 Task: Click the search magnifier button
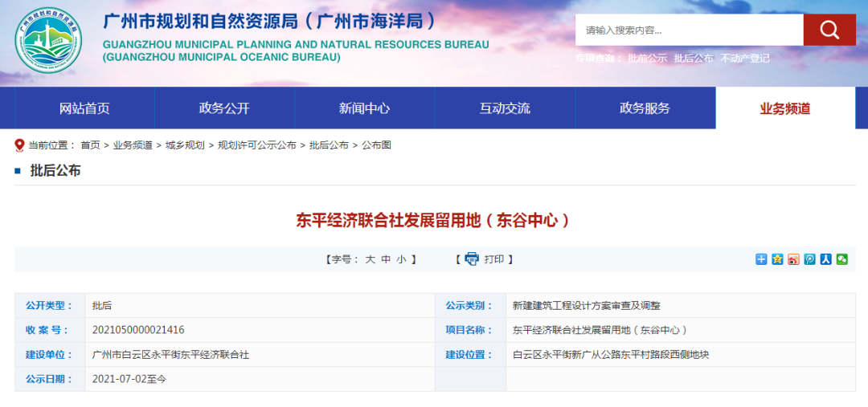pyautogui.click(x=829, y=30)
